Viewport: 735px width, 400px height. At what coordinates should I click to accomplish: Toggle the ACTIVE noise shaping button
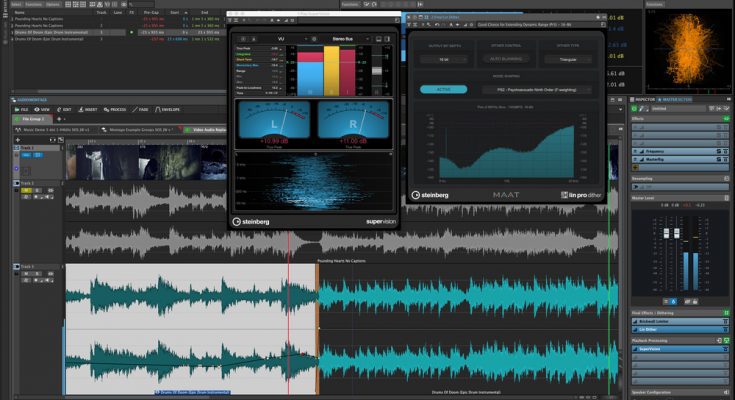(443, 89)
